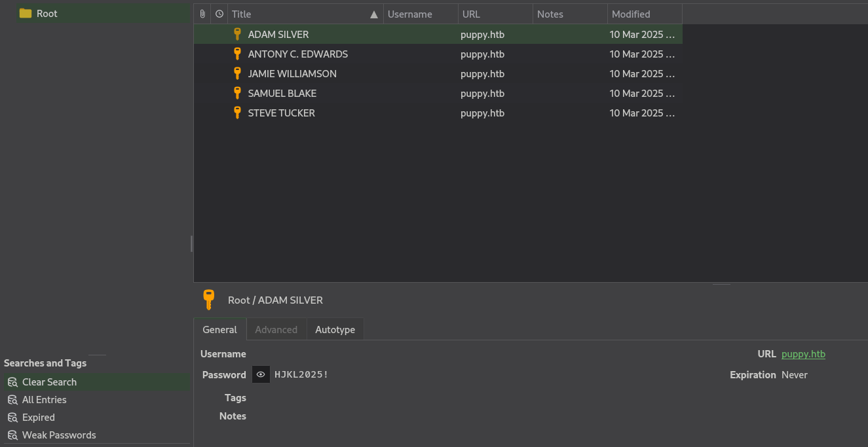
Task: Click the key icon beside ANTONY C. EDWARDS
Action: [237, 54]
